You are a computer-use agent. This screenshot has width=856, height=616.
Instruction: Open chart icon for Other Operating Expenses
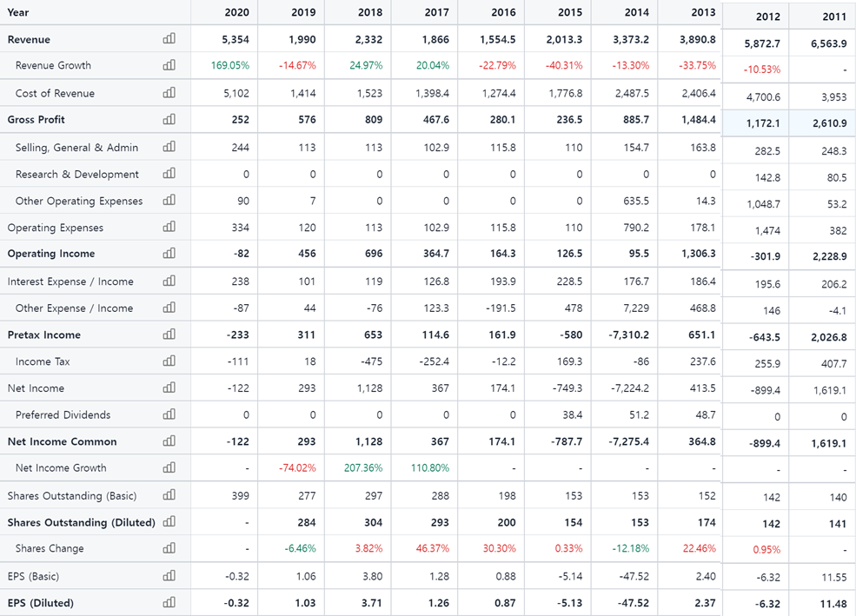click(x=169, y=200)
